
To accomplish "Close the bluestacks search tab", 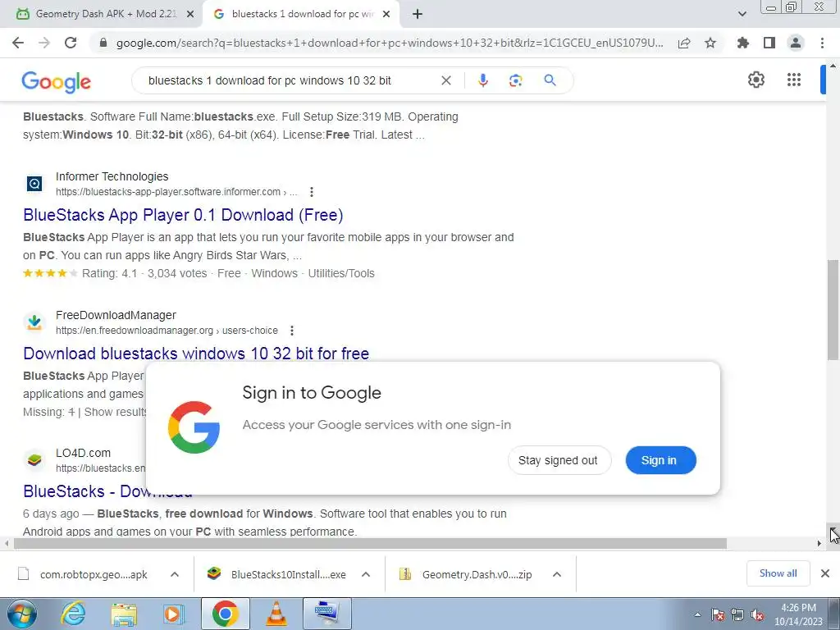I will pos(386,14).
